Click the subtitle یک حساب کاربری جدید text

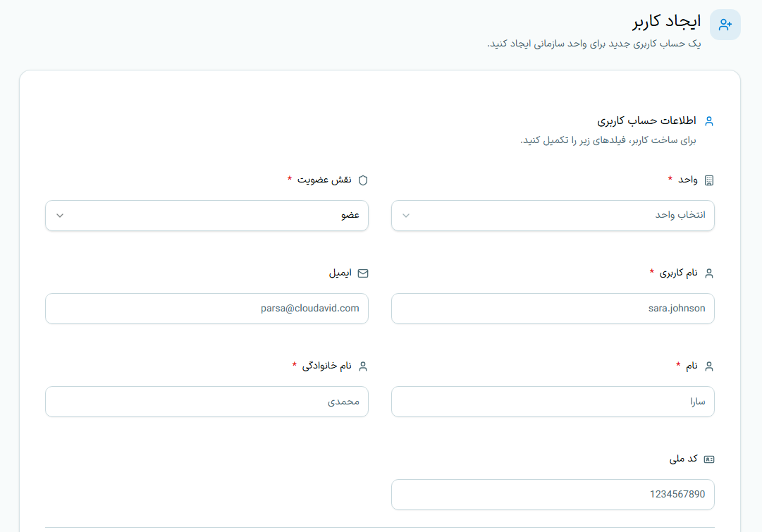[x=594, y=44]
